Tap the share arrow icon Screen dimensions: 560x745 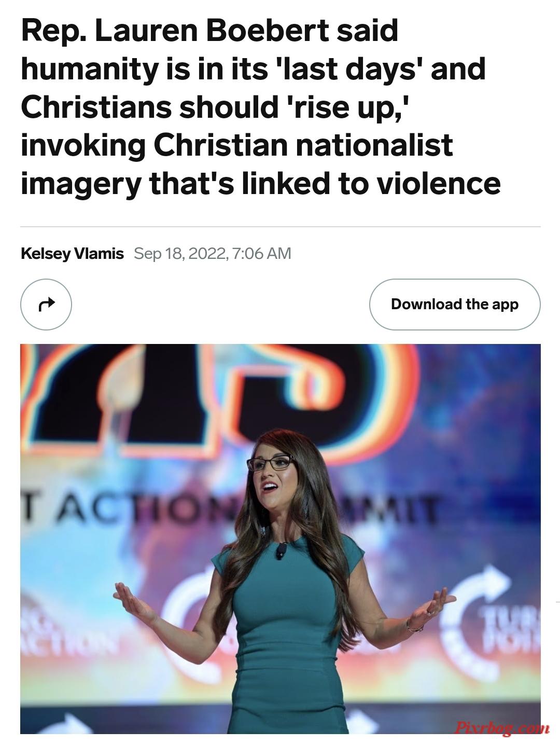(x=46, y=305)
